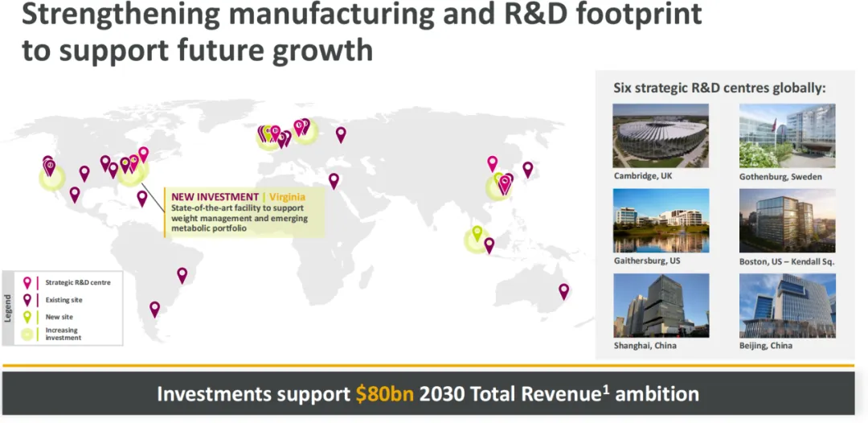The height and width of the screenshot is (423, 868).
Task: Open the Cambridge, UK building photo
Action: click(x=661, y=136)
